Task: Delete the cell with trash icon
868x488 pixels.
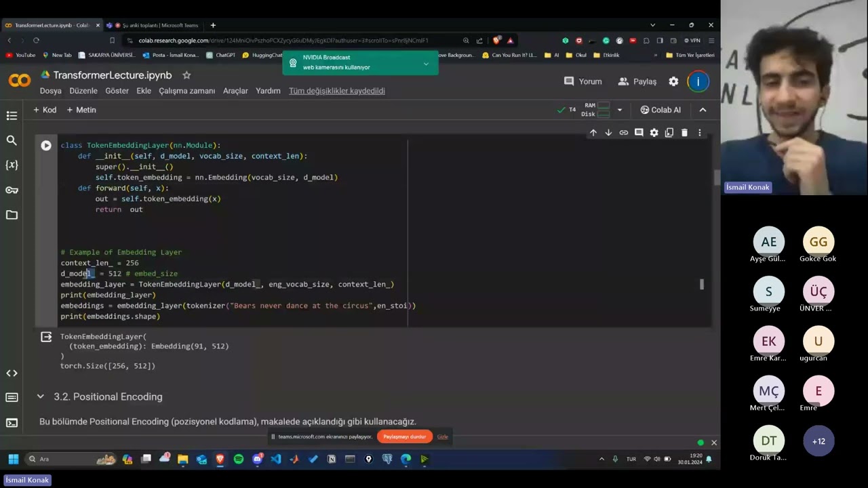Action: point(684,133)
